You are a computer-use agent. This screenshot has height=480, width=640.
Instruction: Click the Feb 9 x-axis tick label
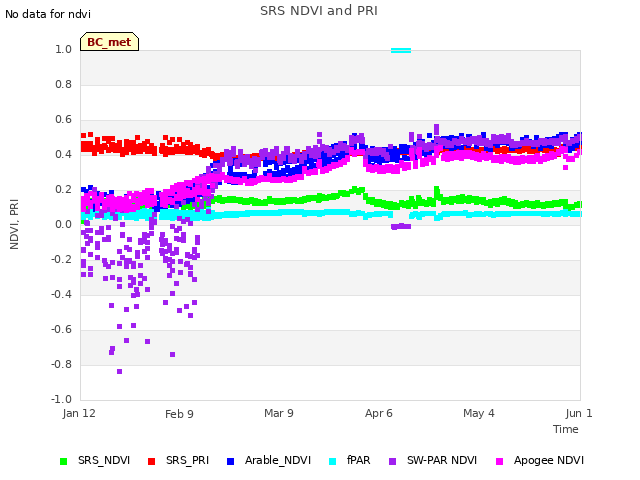click(x=179, y=414)
